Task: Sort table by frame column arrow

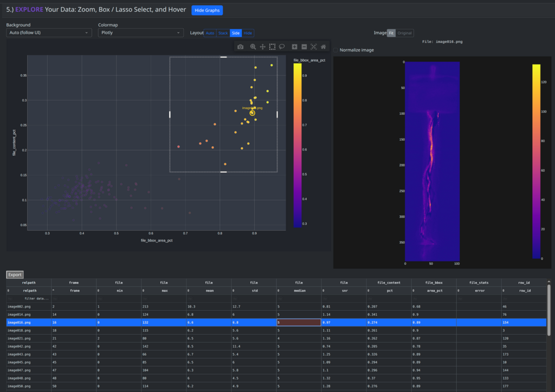Action: point(54,291)
